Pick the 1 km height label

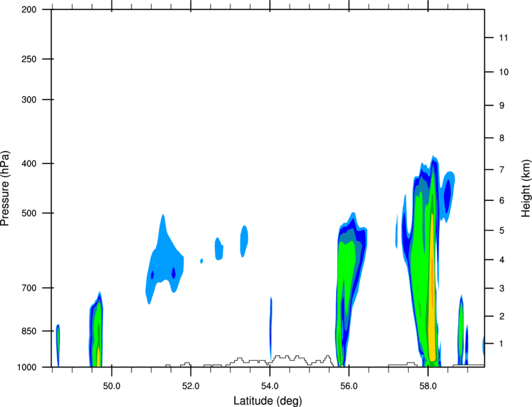(x=501, y=344)
